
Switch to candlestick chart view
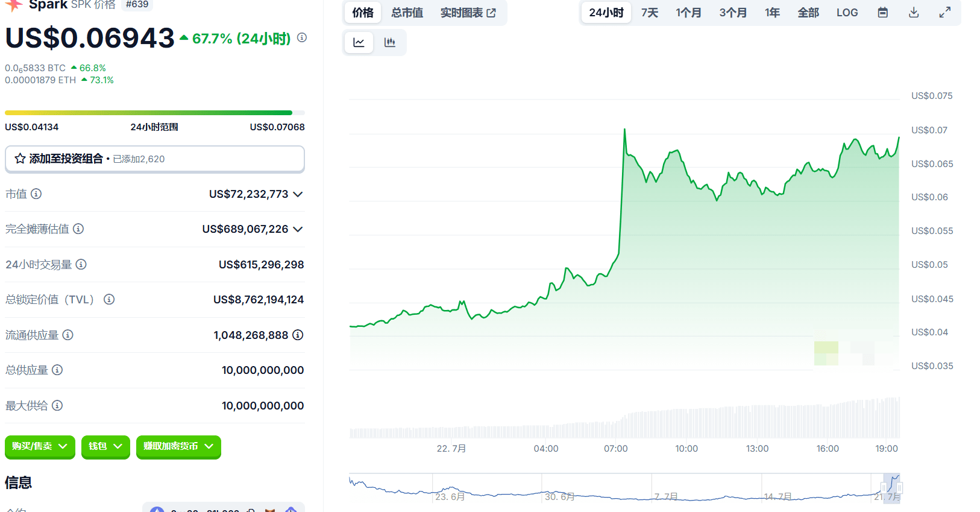(x=390, y=42)
